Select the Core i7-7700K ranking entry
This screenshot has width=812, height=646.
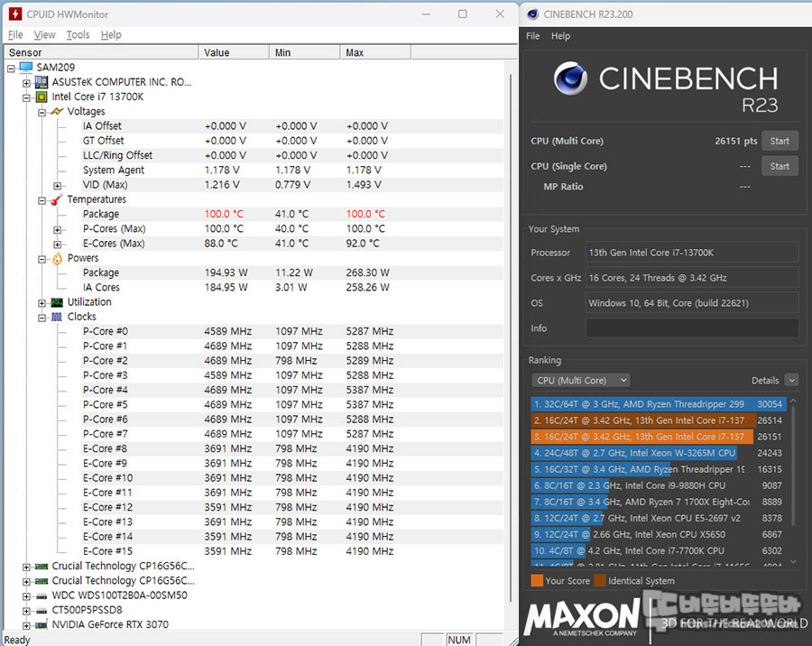click(657, 550)
